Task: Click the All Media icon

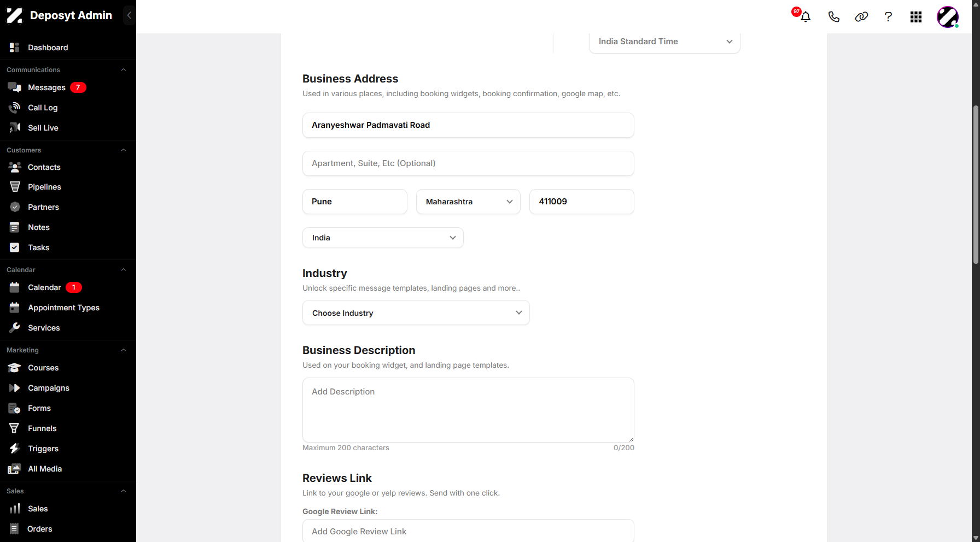Action: pyautogui.click(x=15, y=469)
